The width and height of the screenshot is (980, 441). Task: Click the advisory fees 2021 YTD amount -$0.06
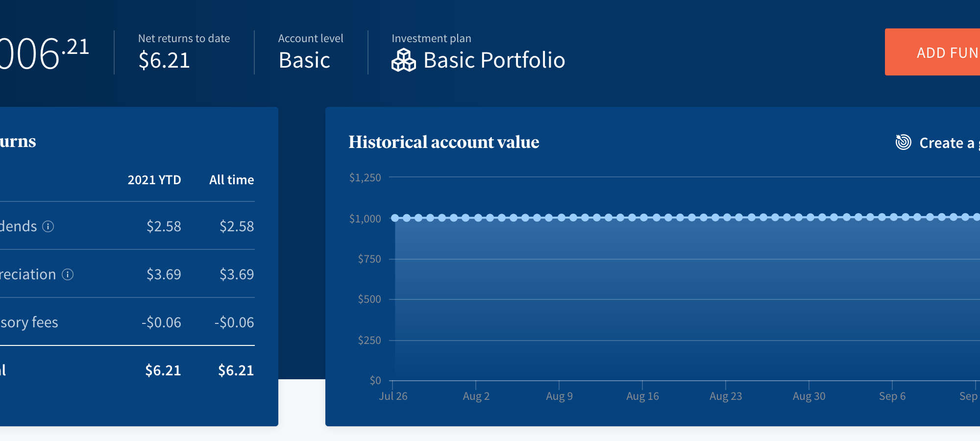click(x=161, y=322)
